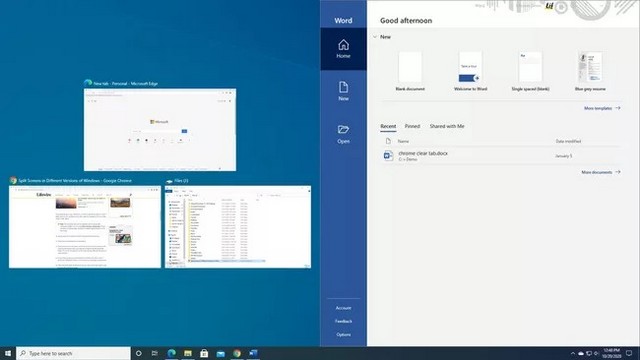Follow the More documents link

pyautogui.click(x=601, y=172)
